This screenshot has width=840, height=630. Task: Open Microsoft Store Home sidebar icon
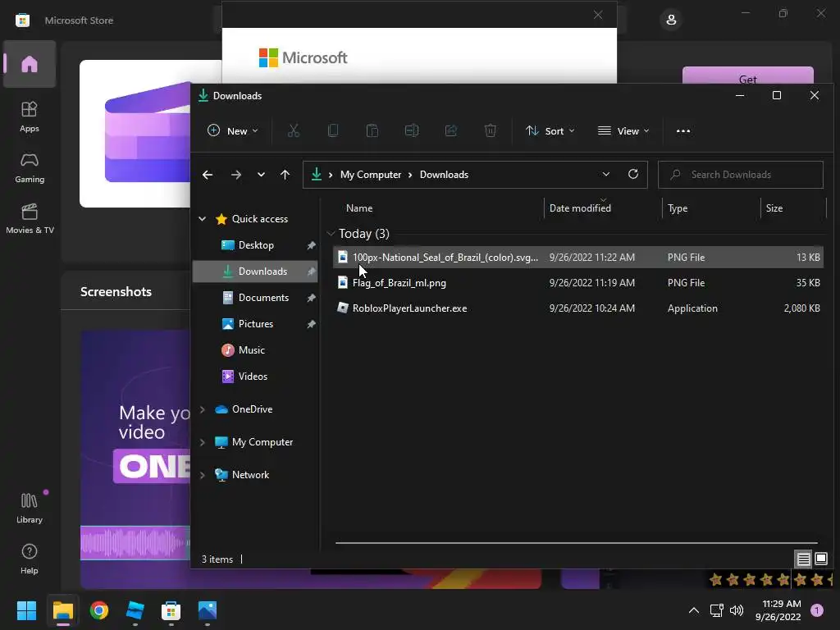tap(30, 64)
